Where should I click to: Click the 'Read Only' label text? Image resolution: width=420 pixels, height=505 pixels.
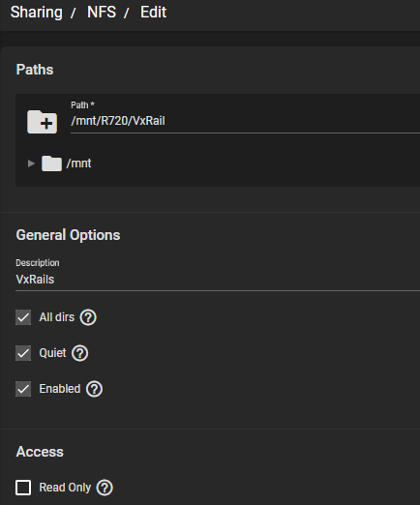(x=65, y=488)
